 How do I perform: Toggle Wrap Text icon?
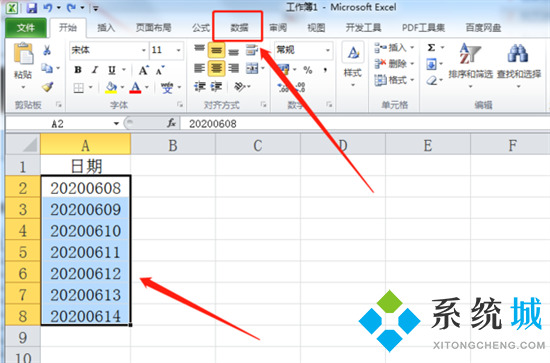(252, 50)
